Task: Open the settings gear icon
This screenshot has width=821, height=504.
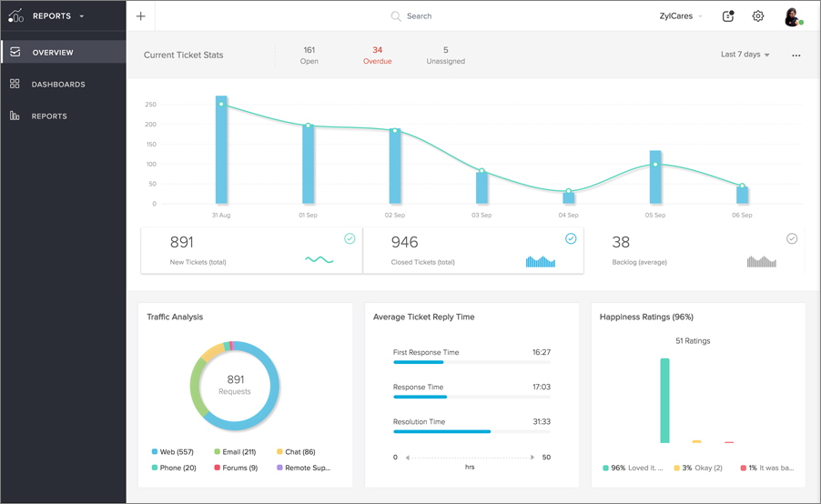Action: [758, 16]
